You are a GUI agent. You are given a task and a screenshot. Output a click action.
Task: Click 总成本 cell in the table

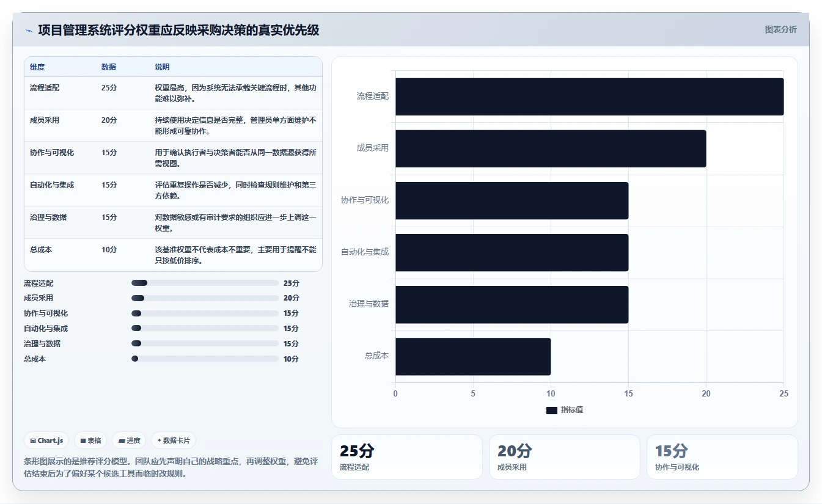(41, 250)
